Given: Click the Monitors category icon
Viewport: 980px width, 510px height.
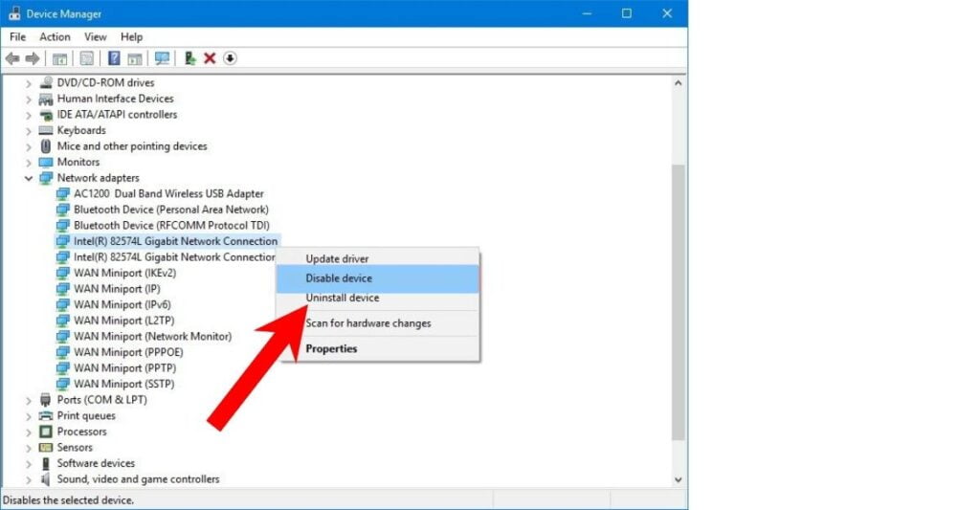Looking at the screenshot, I should [x=46, y=162].
